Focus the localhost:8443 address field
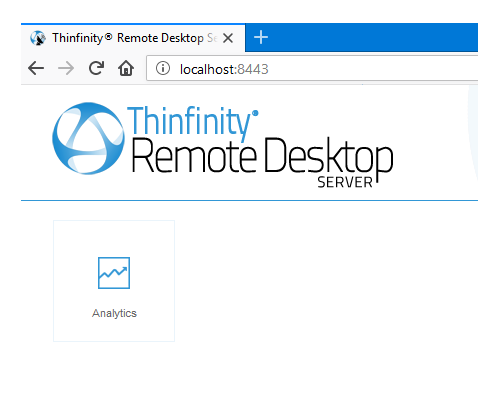The height and width of the screenshot is (398, 502). (x=312, y=68)
